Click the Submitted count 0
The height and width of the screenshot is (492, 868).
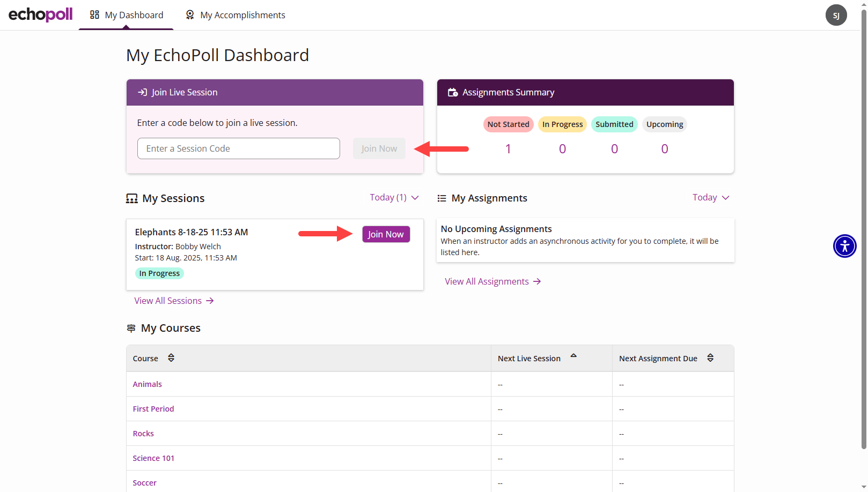click(614, 149)
